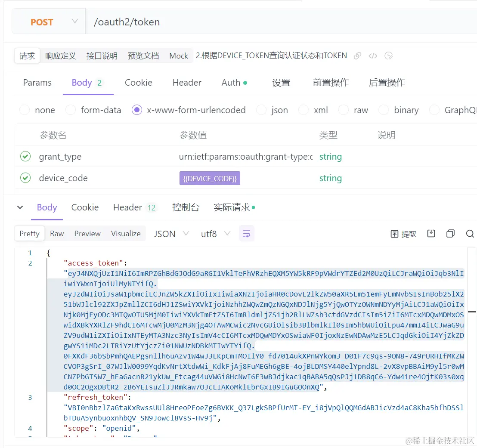This screenshot has height=448, width=477.
Task: Open the request Header tab
Action: [x=187, y=83]
